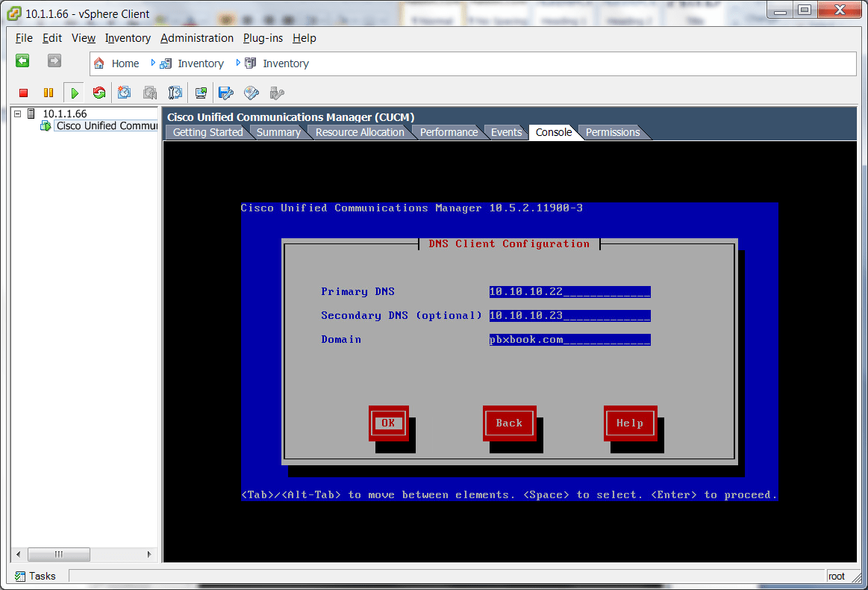
Task: Click the grey forward navigation arrow
Action: 54,61
